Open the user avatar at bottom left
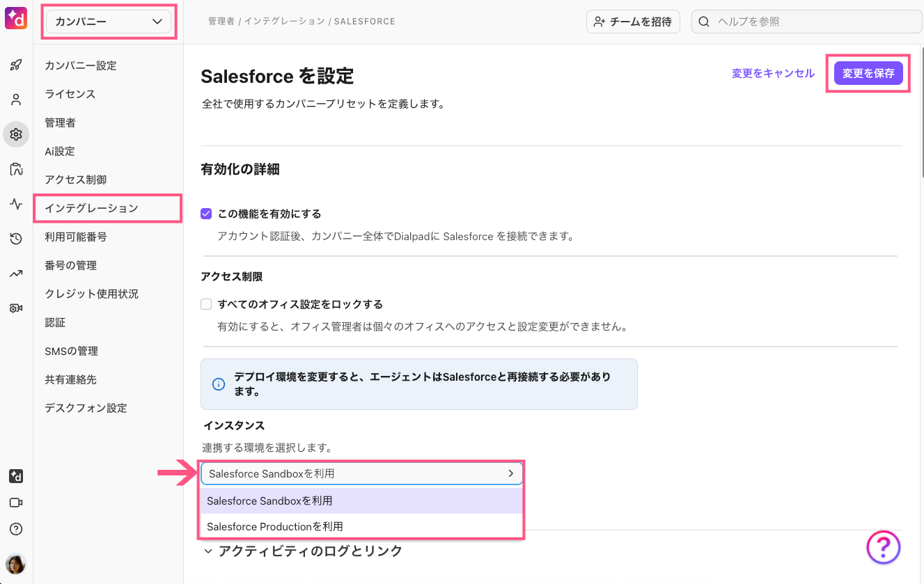Screen dimensions: 924x584 point(16,563)
